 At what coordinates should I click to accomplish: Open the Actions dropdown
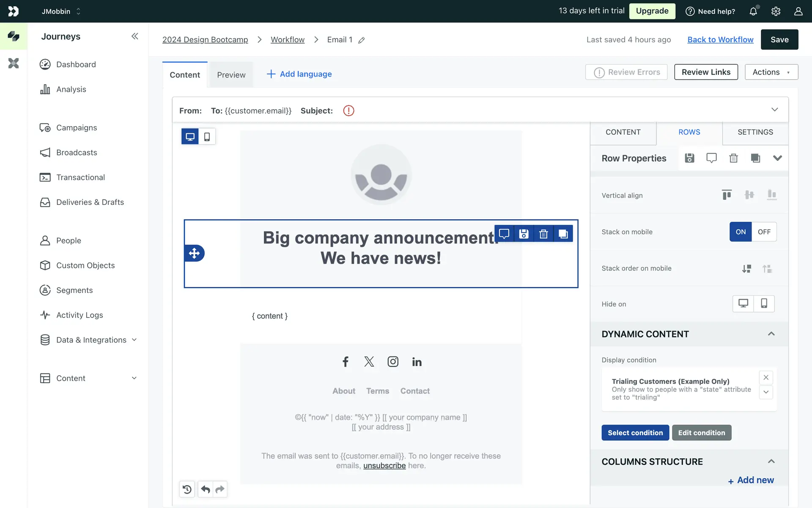[x=771, y=72]
